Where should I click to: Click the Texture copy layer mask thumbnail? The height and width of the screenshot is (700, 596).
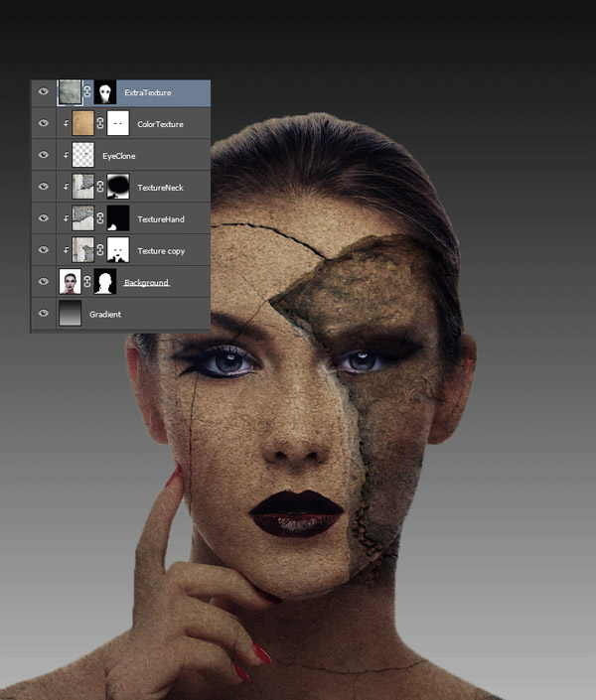(118, 250)
